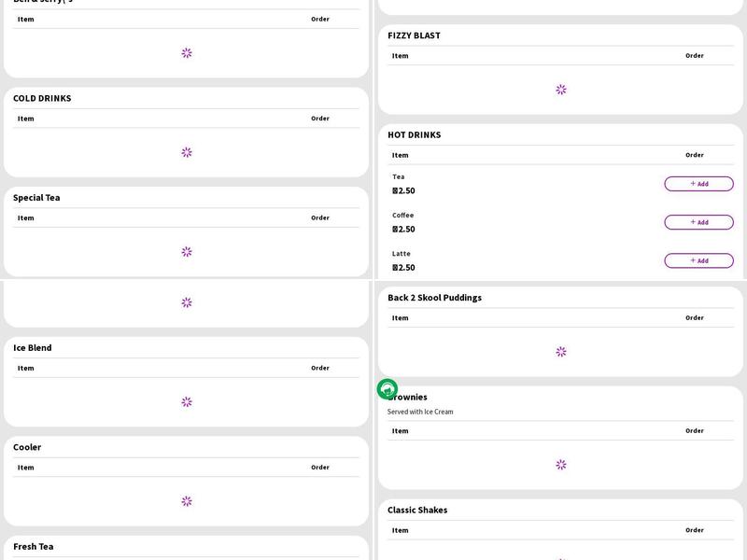Click the green floating chat icon
This screenshot has width=747, height=560.
(x=388, y=389)
